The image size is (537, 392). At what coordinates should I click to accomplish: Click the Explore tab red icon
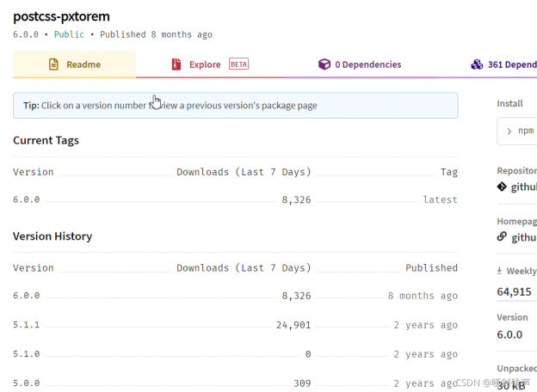click(x=176, y=64)
